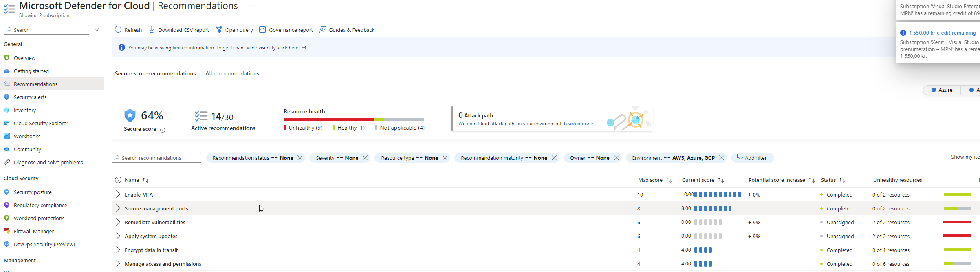Click the Workbooks sidebar icon
980x272 pixels.
tap(7, 136)
